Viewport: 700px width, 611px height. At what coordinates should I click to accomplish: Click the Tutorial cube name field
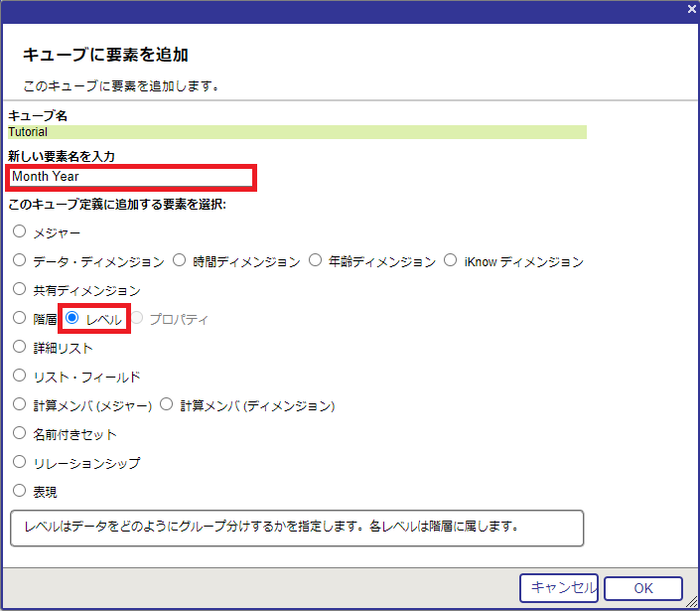coord(296,131)
